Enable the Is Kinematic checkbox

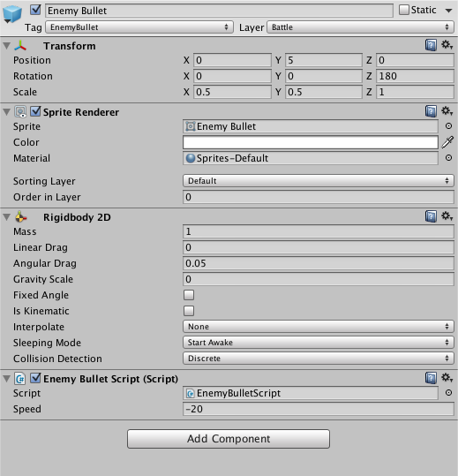coord(189,311)
